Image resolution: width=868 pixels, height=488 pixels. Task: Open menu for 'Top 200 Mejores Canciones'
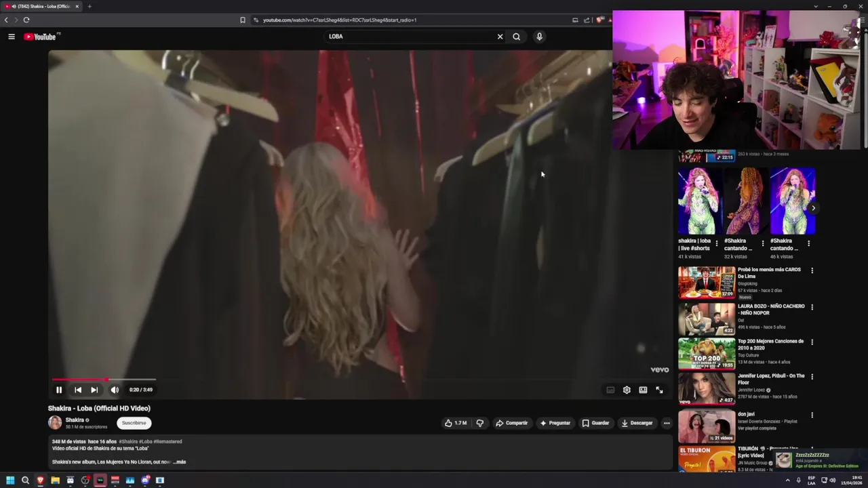pyautogui.click(x=812, y=342)
